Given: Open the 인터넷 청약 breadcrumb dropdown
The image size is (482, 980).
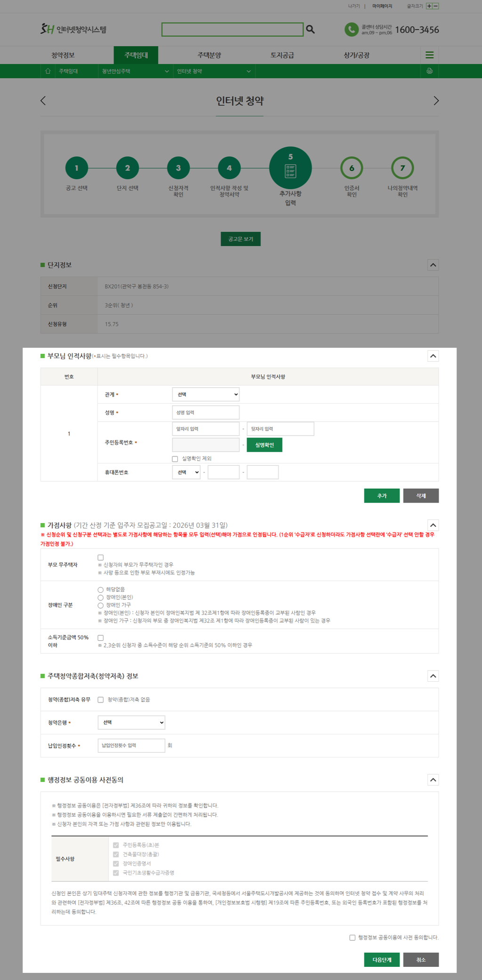Looking at the screenshot, I should (214, 71).
